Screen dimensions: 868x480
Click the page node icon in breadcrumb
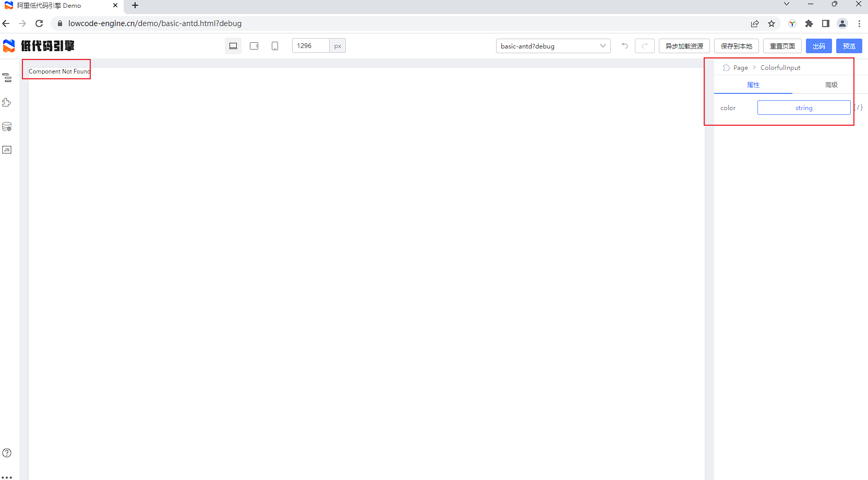(726, 67)
